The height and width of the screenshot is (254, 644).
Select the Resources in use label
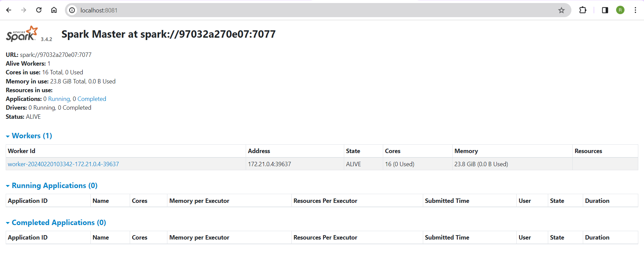(29, 90)
